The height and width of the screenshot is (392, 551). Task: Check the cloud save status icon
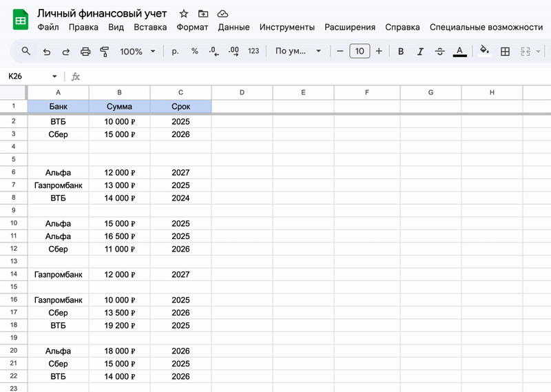tap(222, 14)
